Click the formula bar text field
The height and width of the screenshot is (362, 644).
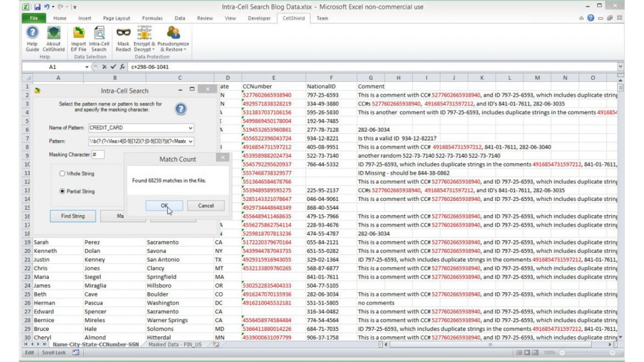coord(372,67)
